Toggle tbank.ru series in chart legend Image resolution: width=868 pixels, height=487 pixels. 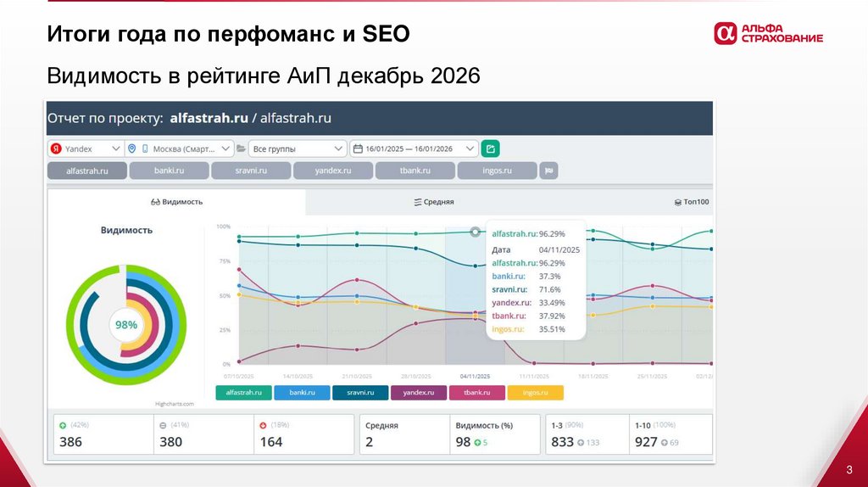(x=477, y=392)
